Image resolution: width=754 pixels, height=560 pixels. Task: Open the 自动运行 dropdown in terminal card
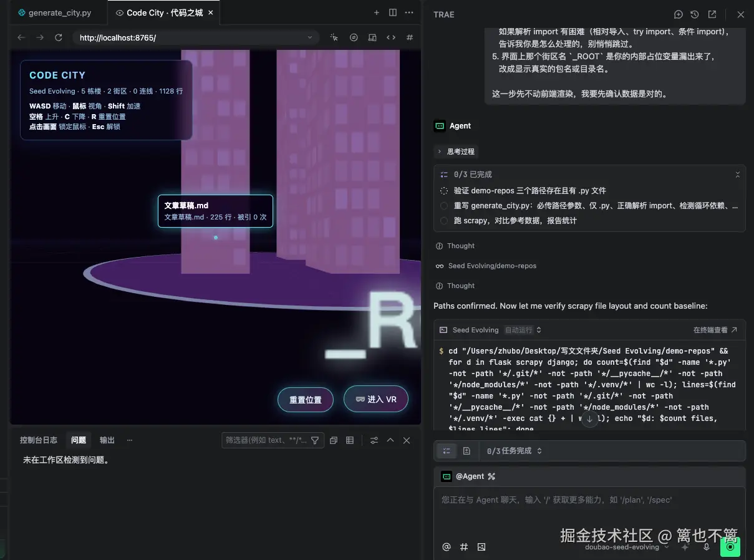point(523,330)
